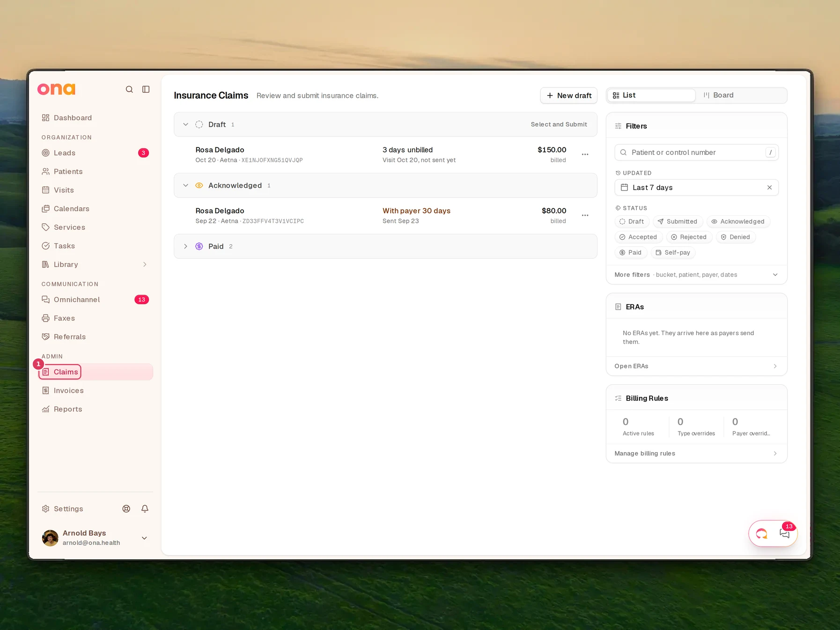This screenshot has width=840, height=630.
Task: Expand the Paid claims group
Action: [185, 246]
